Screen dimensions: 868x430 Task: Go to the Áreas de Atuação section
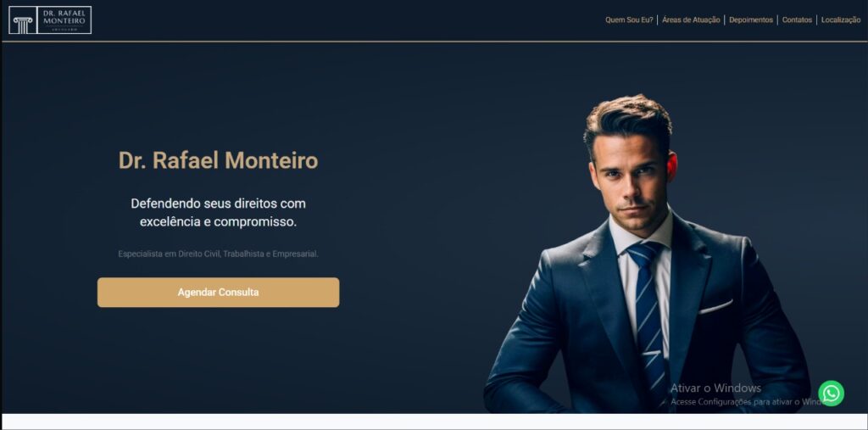point(691,20)
